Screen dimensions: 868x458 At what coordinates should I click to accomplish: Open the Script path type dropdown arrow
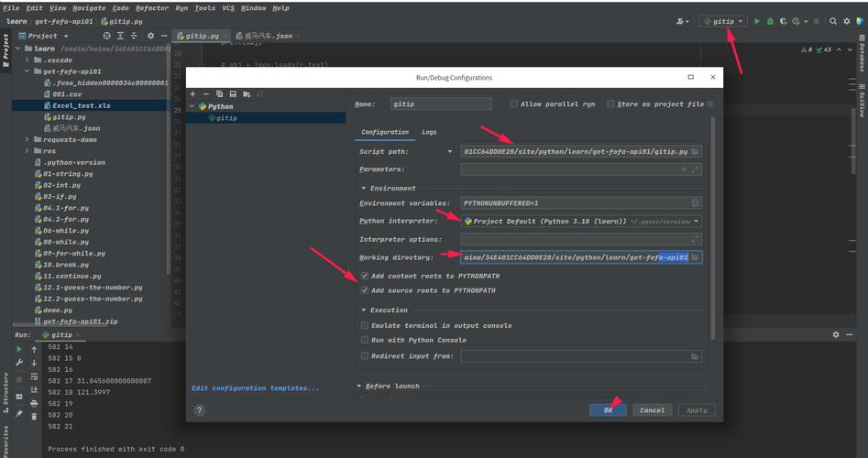(x=449, y=151)
